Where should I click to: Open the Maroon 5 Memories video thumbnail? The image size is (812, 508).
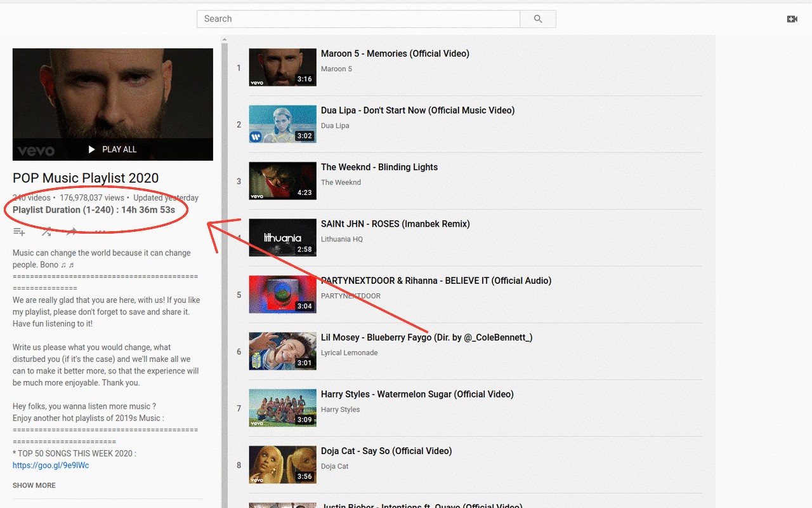pos(282,67)
